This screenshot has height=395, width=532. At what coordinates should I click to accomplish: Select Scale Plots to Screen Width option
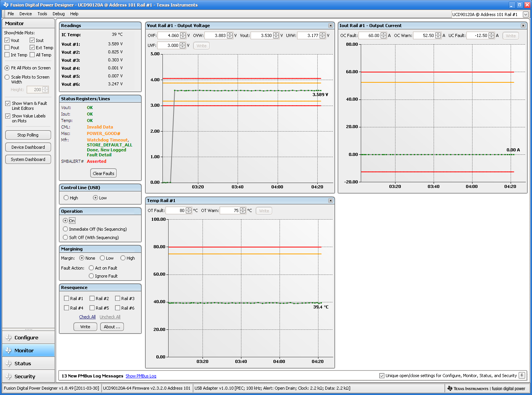[x=7, y=77]
